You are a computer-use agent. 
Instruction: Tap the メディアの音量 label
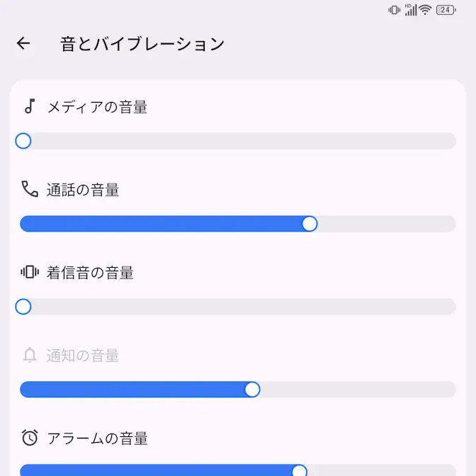97,107
